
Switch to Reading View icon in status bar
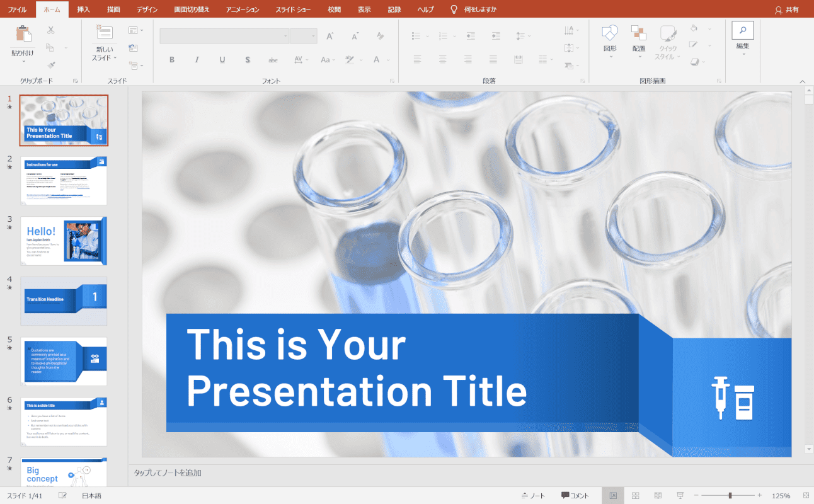[658, 496]
